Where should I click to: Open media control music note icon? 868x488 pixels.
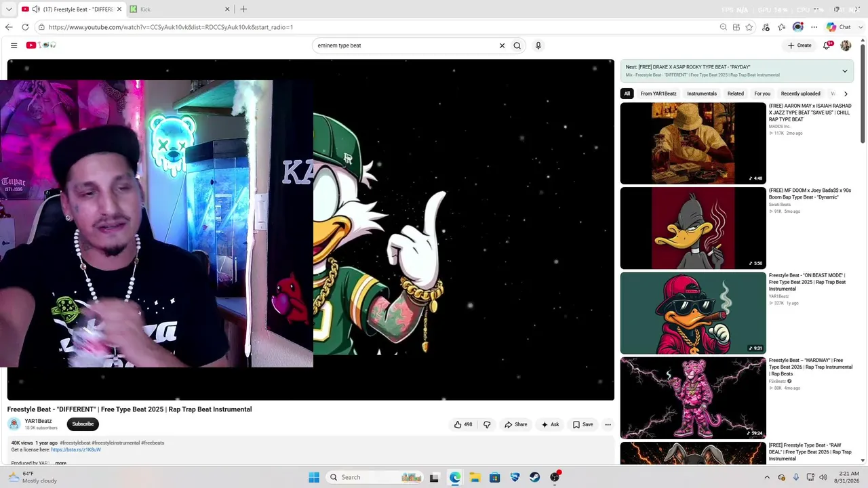coord(766,27)
